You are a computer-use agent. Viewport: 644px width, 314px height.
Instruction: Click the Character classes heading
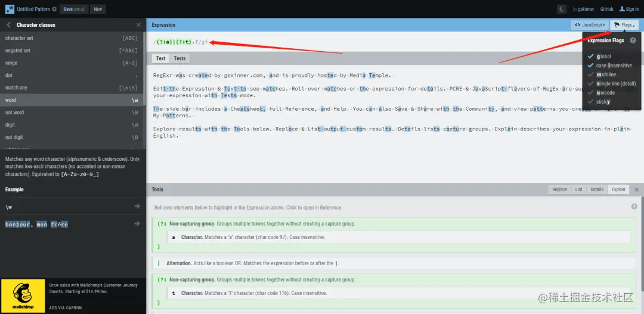click(36, 25)
